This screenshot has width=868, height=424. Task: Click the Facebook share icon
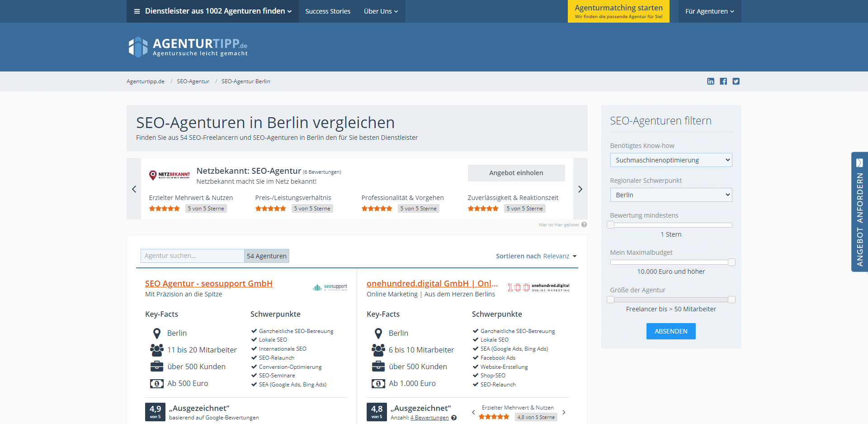tap(723, 81)
